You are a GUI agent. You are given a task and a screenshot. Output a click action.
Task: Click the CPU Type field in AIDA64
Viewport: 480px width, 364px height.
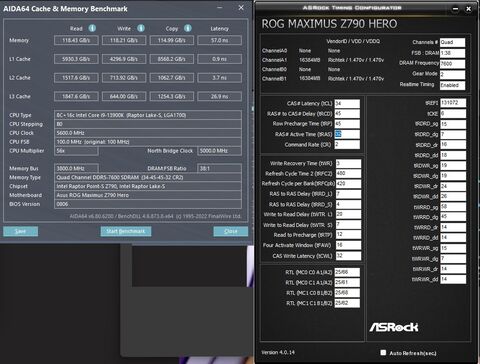click(x=148, y=115)
